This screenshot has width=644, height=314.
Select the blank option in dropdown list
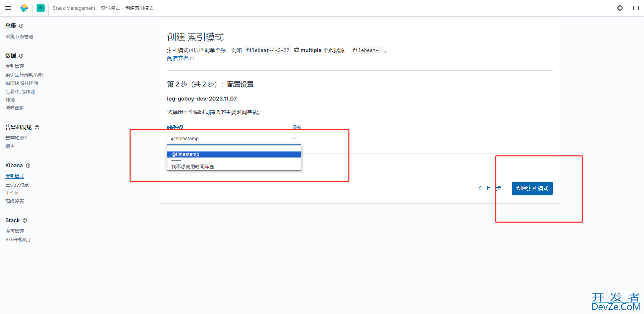pos(234,148)
